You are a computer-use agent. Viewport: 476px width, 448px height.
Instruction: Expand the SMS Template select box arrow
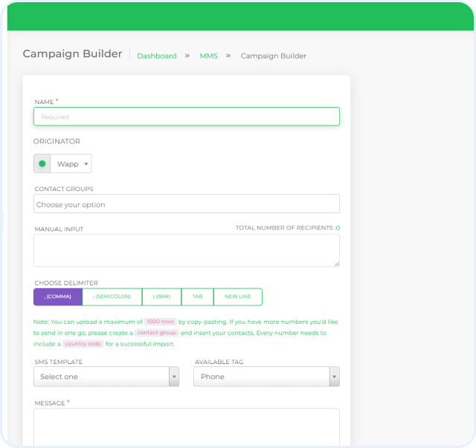click(174, 377)
